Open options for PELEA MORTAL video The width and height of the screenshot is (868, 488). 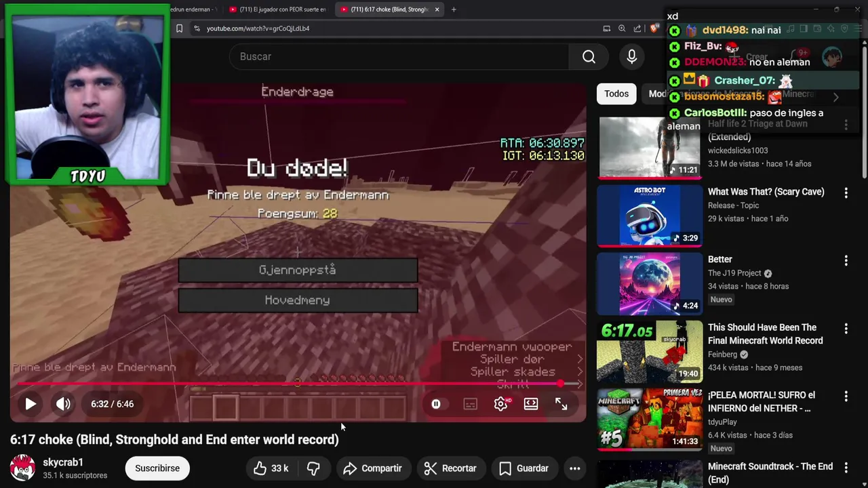tap(846, 396)
